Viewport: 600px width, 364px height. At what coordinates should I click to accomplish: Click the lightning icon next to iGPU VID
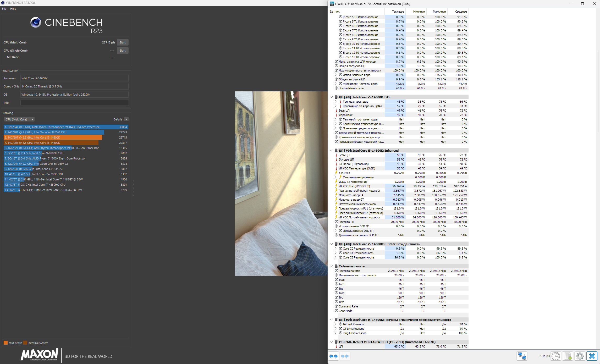coord(336,173)
